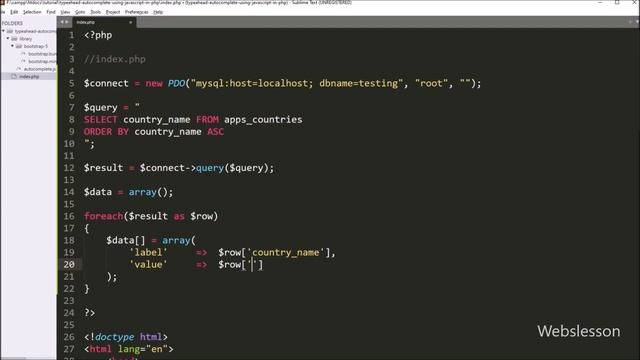Viewport: 640px width, 360px height.
Task: Open the Selection menu
Action: pyautogui.click(x=32, y=12)
